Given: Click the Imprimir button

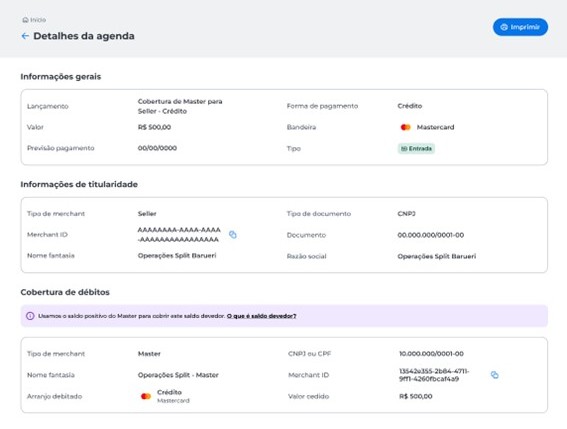Looking at the screenshot, I should tap(520, 27).
